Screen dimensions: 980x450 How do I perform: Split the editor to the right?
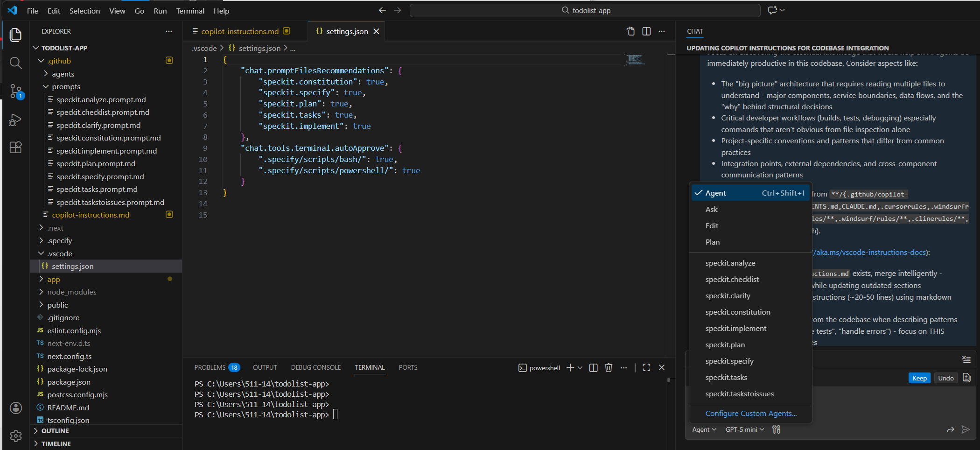646,31
